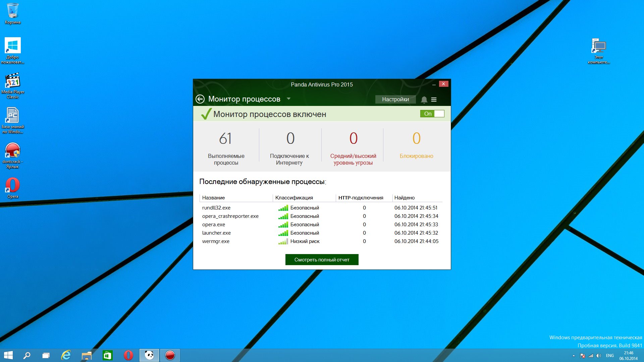The image size is (644, 362).
Task: Select the Добро пожаловать desktop shortcut
Action: pyautogui.click(x=13, y=50)
